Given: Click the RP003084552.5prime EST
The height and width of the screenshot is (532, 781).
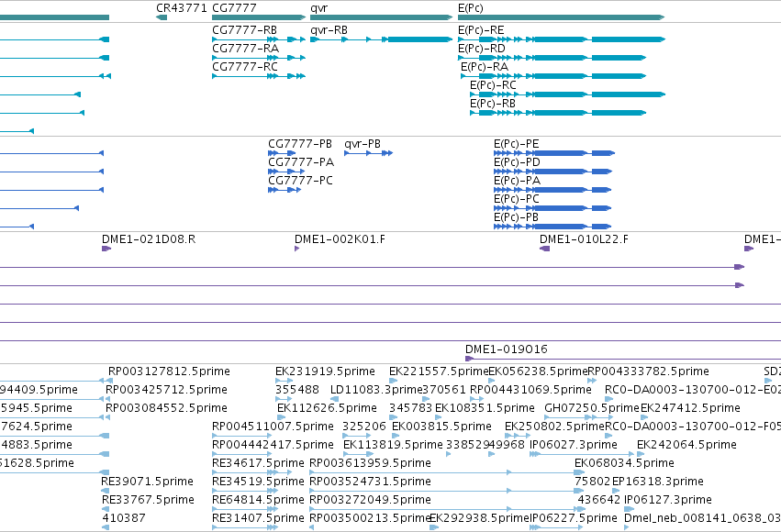Looking at the screenshot, I should (166, 408).
